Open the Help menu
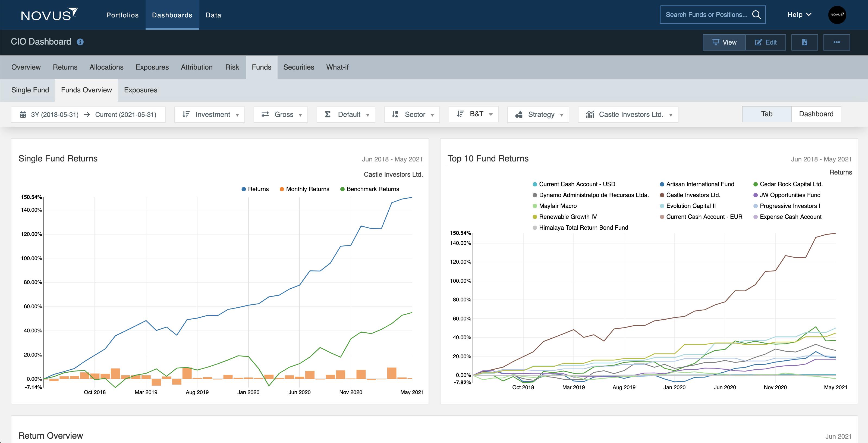Image resolution: width=868 pixels, height=443 pixels. [x=798, y=14]
